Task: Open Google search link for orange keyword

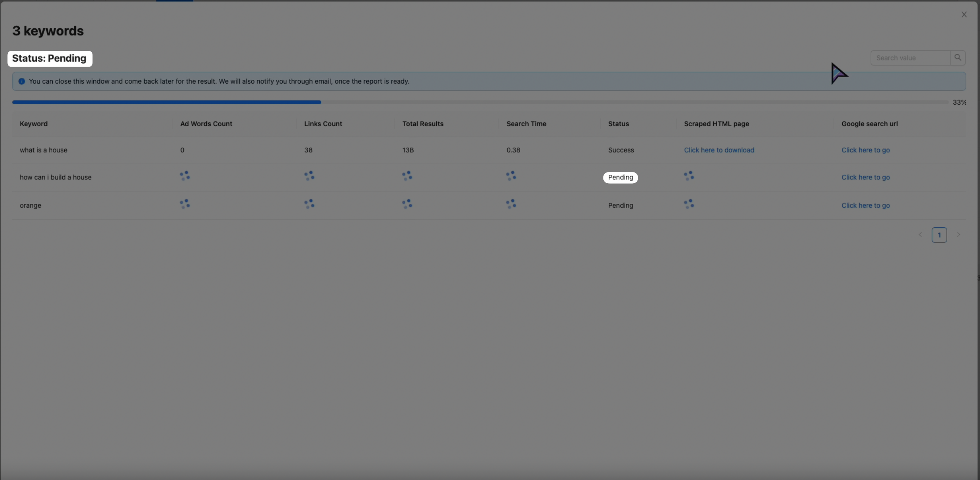Action: pos(865,205)
